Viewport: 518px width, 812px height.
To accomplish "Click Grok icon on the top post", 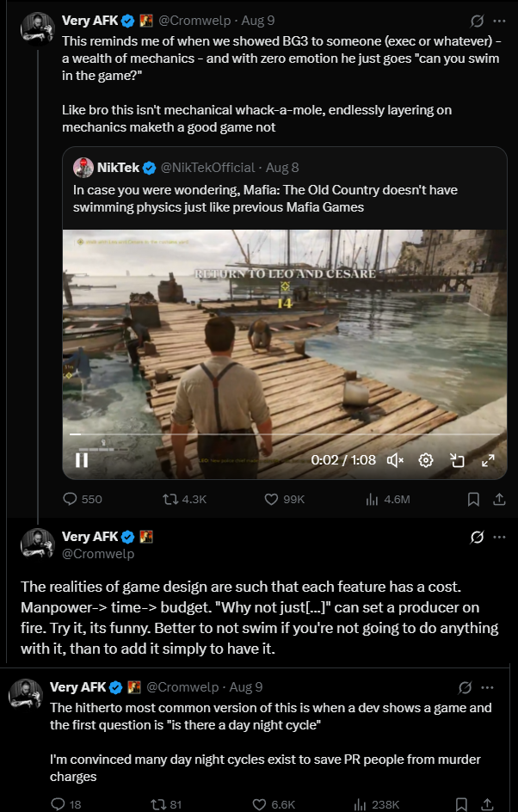I will point(476,20).
